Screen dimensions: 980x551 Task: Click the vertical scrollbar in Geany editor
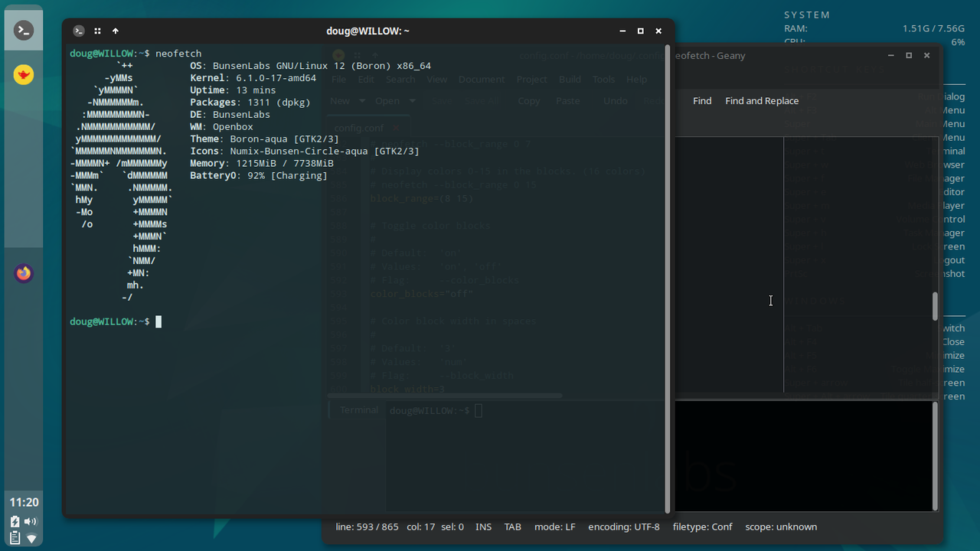(934, 305)
